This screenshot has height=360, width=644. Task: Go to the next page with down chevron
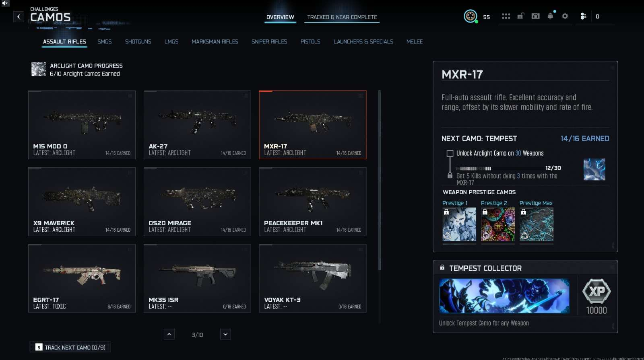click(x=225, y=334)
